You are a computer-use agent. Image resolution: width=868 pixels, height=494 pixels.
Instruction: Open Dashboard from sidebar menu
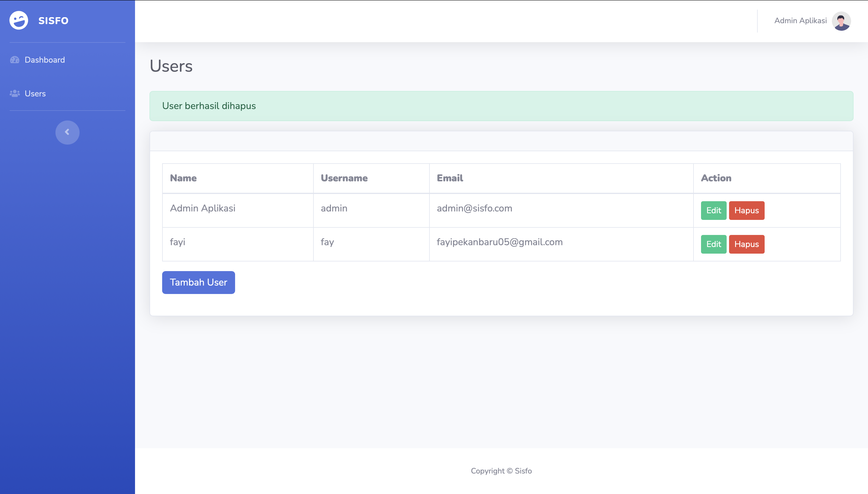[x=45, y=60]
